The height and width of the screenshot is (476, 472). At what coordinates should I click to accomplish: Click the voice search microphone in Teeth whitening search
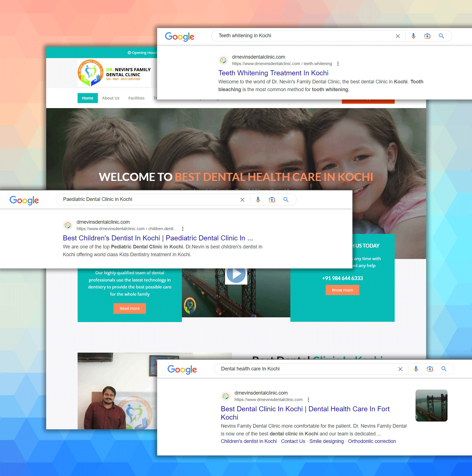413,36
